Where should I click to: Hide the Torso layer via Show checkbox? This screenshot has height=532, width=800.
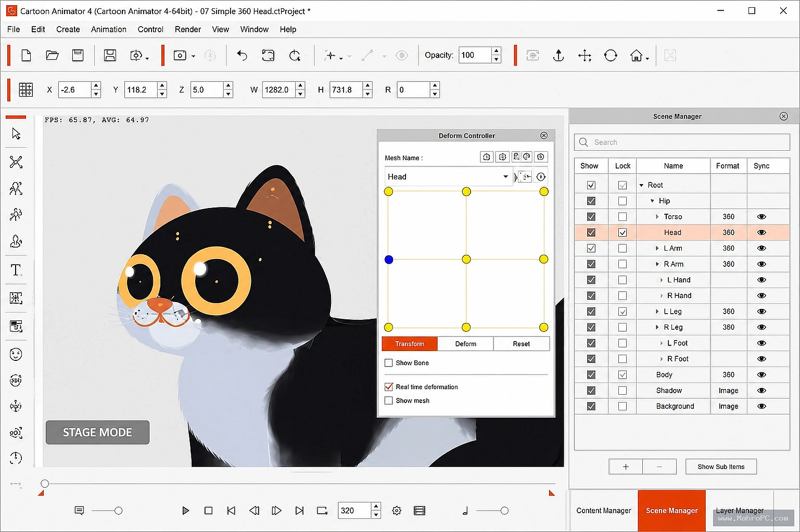(x=591, y=217)
